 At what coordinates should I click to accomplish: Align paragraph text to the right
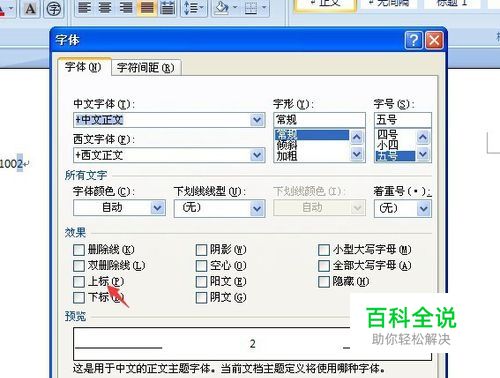(x=126, y=8)
